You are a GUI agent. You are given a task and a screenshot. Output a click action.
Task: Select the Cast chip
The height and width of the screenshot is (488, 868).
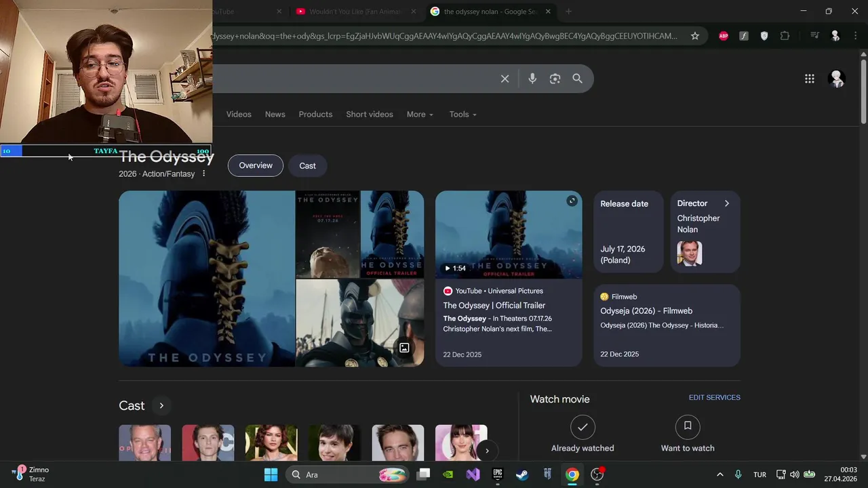(307, 165)
